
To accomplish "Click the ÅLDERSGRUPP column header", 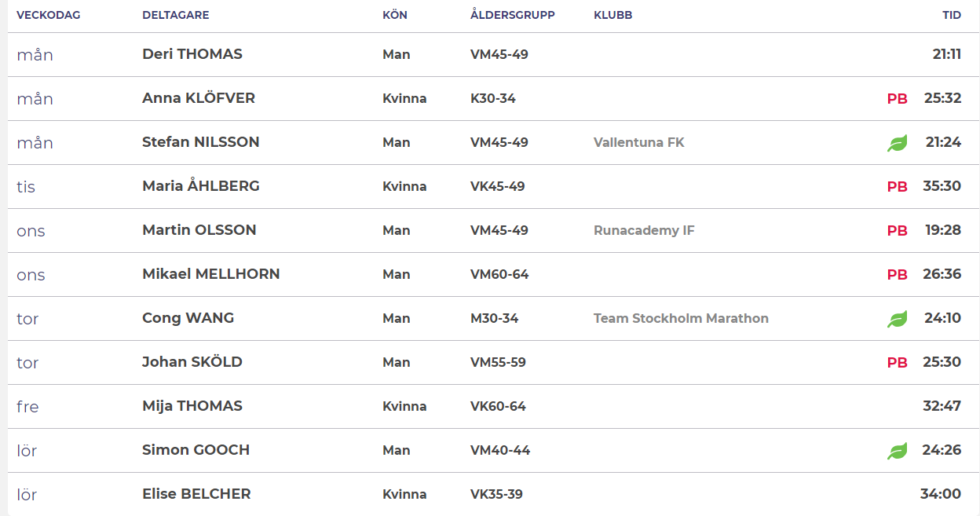I will [x=513, y=15].
